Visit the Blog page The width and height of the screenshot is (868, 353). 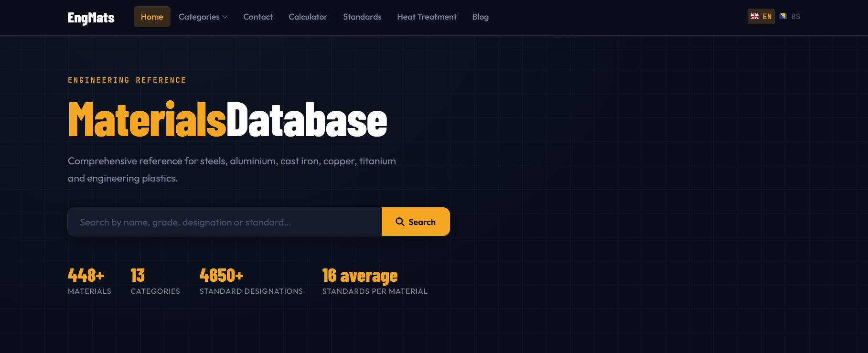coord(480,17)
